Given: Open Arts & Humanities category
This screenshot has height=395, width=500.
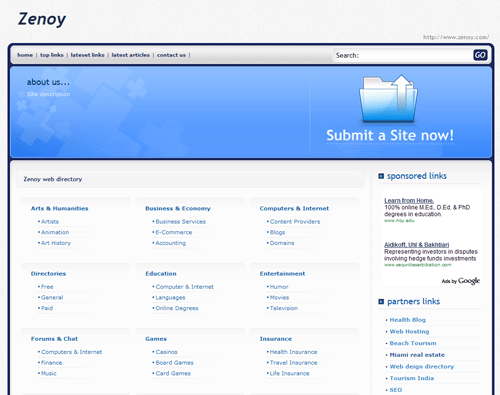Looking at the screenshot, I should tap(60, 208).
